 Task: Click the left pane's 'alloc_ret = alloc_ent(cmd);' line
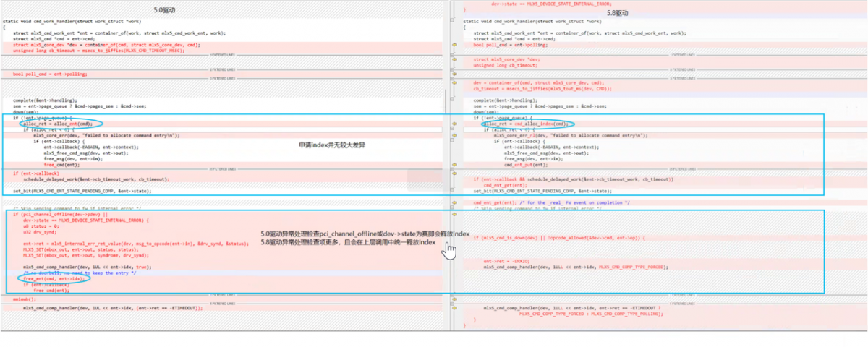[x=51, y=124]
